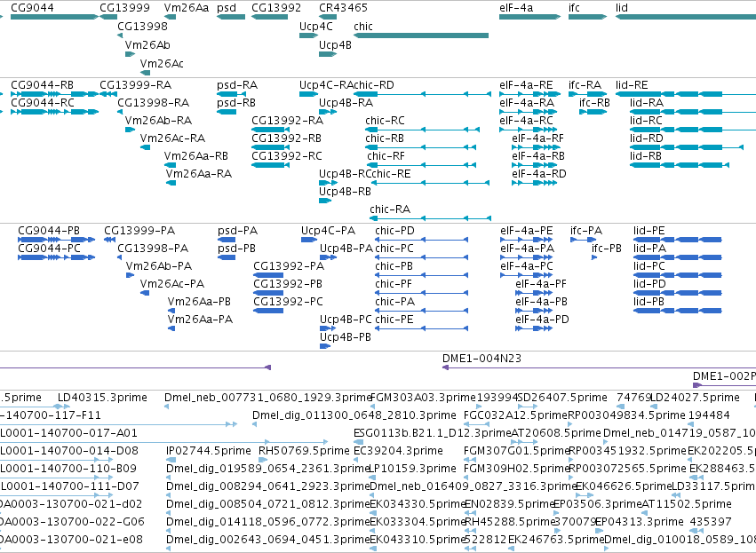Image resolution: width=756 pixels, height=553 pixels.
Task: Select the DME1-004N23 BAC label
Action: [481, 359]
